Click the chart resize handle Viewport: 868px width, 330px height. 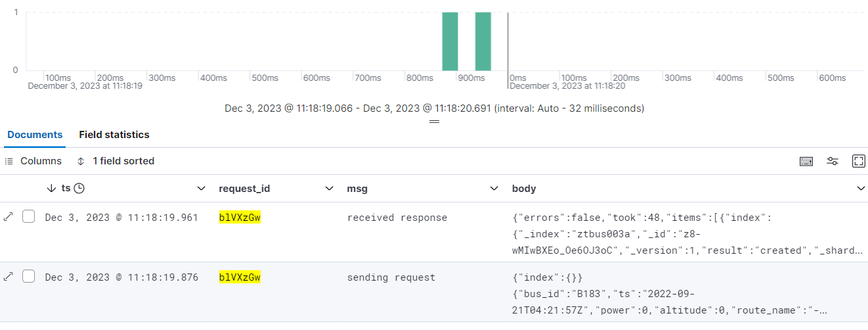pos(434,122)
